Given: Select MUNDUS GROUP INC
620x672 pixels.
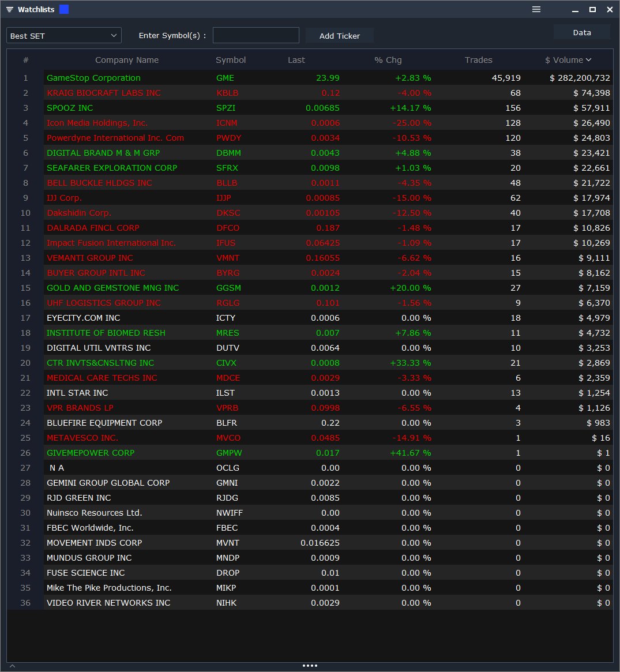Looking at the screenshot, I should pos(89,558).
